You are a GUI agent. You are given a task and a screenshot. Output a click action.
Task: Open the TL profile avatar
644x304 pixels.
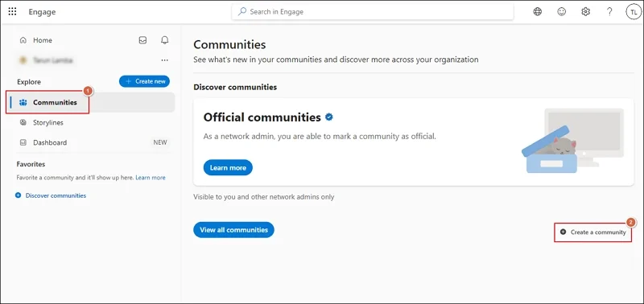coord(634,12)
